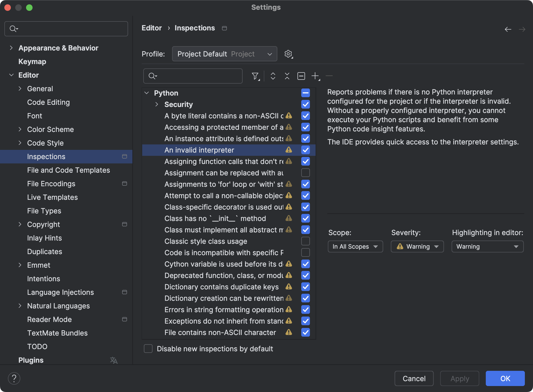533x392 pixels.
Task: Open the Highlighting in editor dropdown
Action: pos(488,246)
